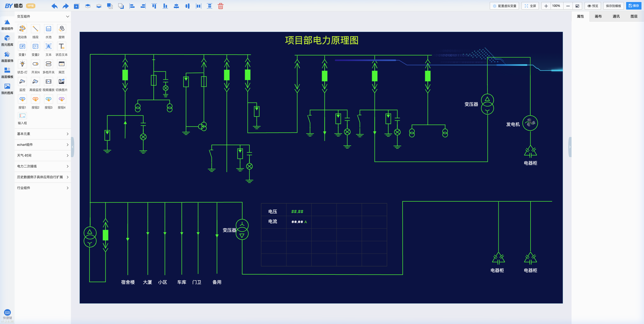Select the 切换图片 component
Screen dimensions: 644x324
[62, 84]
